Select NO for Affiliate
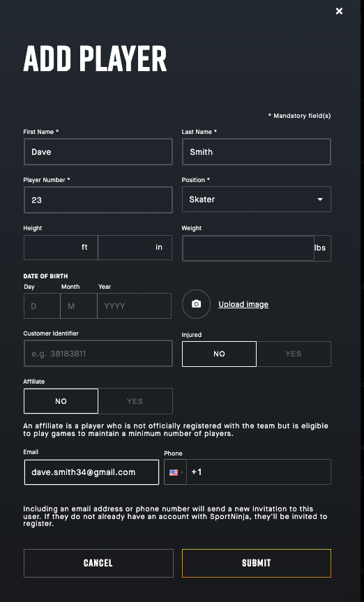The width and height of the screenshot is (364, 602). click(61, 401)
